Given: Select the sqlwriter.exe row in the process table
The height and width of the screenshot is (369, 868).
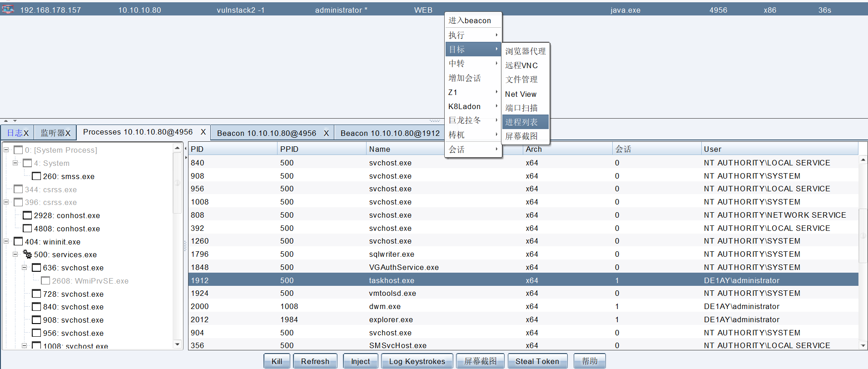Looking at the screenshot, I should (523, 254).
